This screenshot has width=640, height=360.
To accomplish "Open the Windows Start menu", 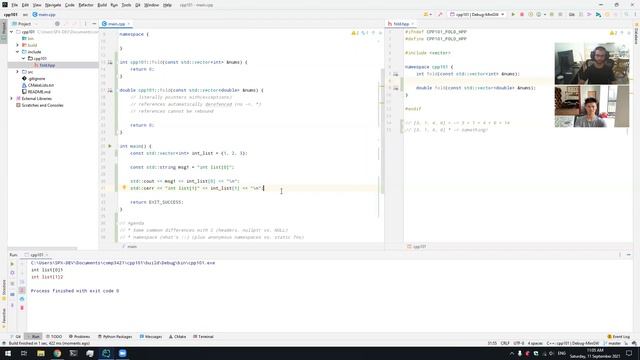I will pos(8,353).
